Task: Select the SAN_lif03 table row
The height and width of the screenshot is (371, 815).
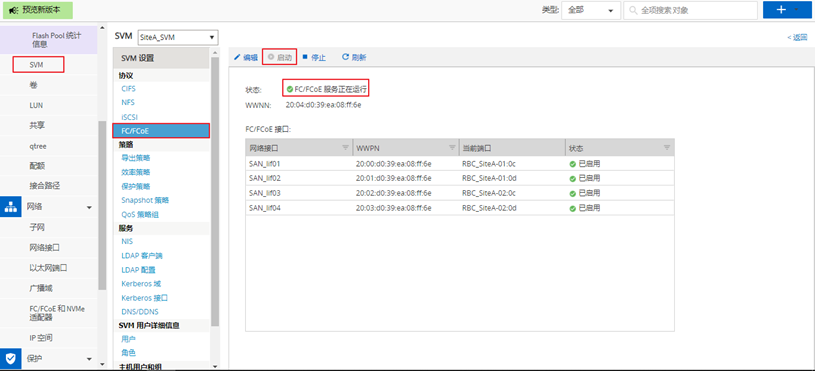Action: tap(459, 193)
